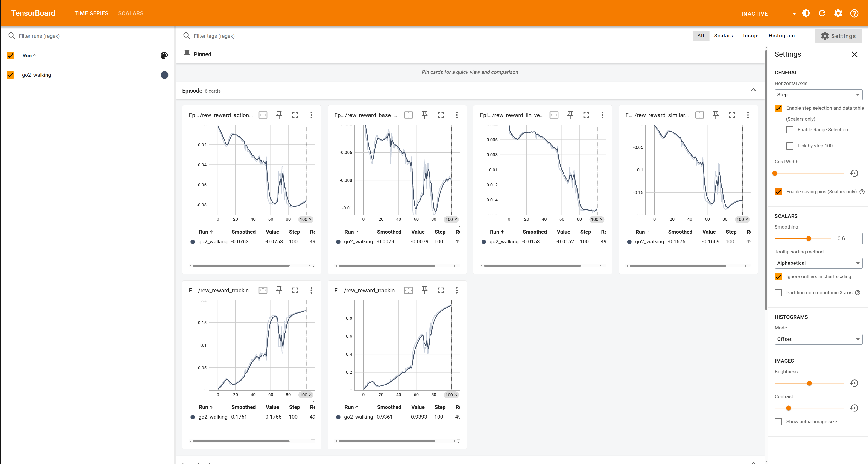Open more options for rew_reward_base card
Image resolution: width=868 pixels, height=464 pixels.
[x=457, y=115]
